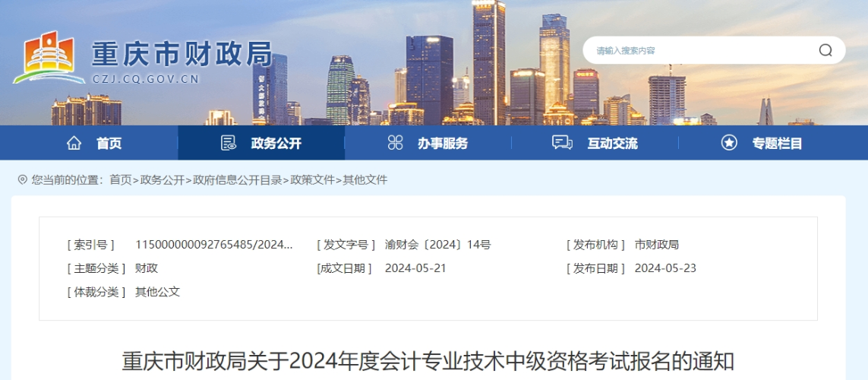
Task: Click the document icon beside 政务公开
Action: tap(228, 143)
